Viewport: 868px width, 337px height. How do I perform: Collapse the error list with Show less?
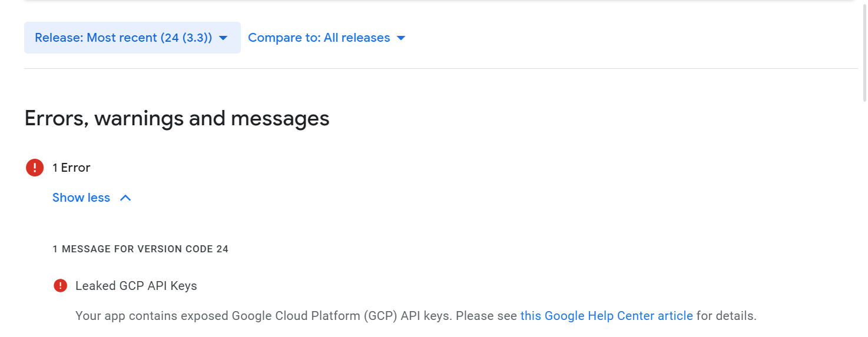(x=81, y=198)
